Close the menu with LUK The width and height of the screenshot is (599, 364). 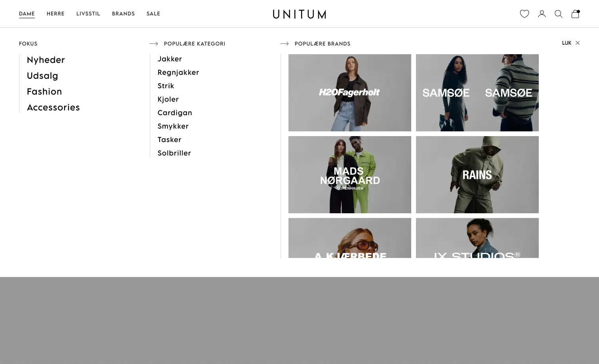pos(567,43)
